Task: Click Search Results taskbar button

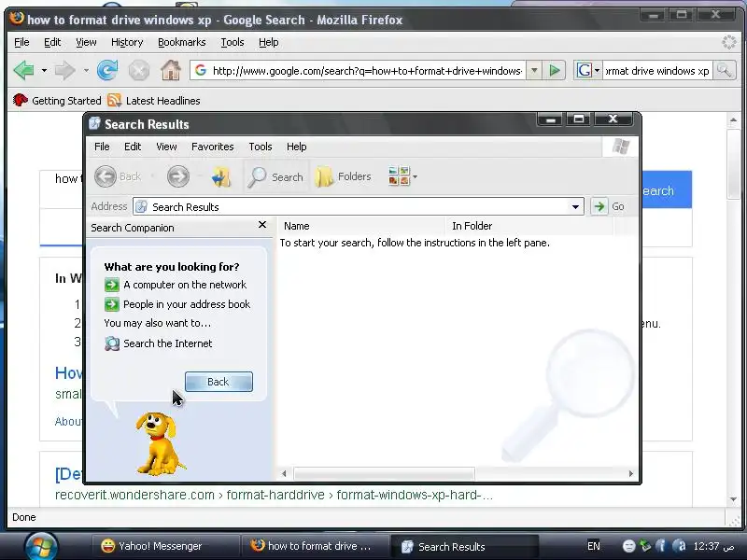Action: [463, 546]
